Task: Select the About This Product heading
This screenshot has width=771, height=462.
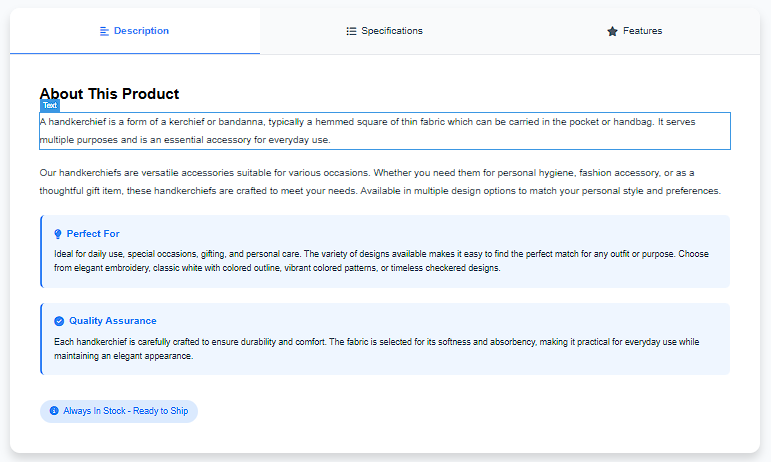Action: 109,94
